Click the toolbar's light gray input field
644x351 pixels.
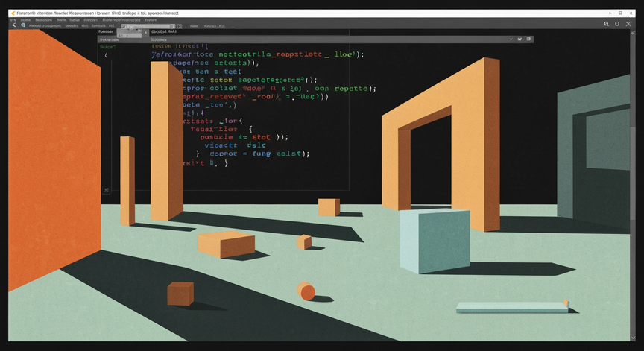148,26
